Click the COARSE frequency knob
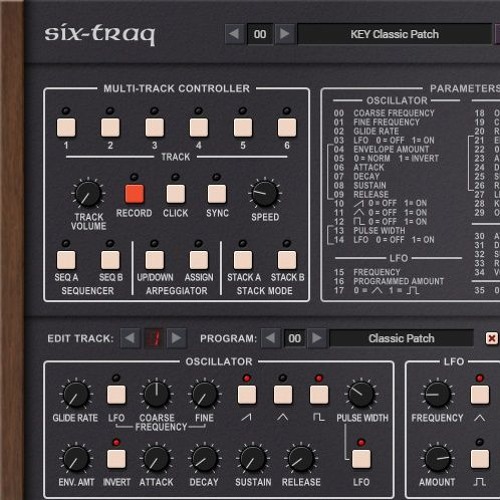This screenshot has height=500, width=500. point(156,395)
